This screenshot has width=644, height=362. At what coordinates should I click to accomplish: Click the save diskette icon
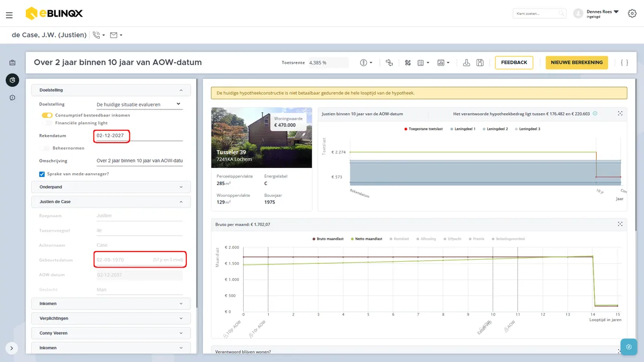pyautogui.click(x=480, y=63)
